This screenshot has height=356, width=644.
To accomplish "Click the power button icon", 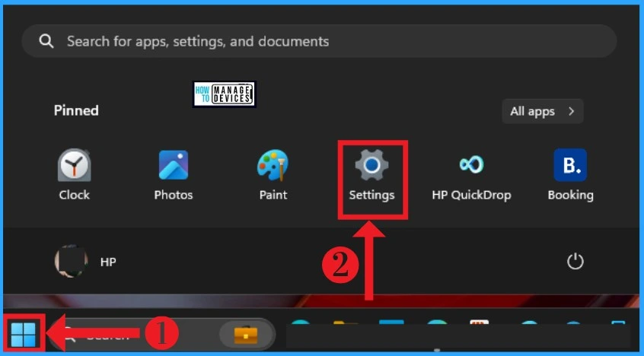I will [x=575, y=262].
